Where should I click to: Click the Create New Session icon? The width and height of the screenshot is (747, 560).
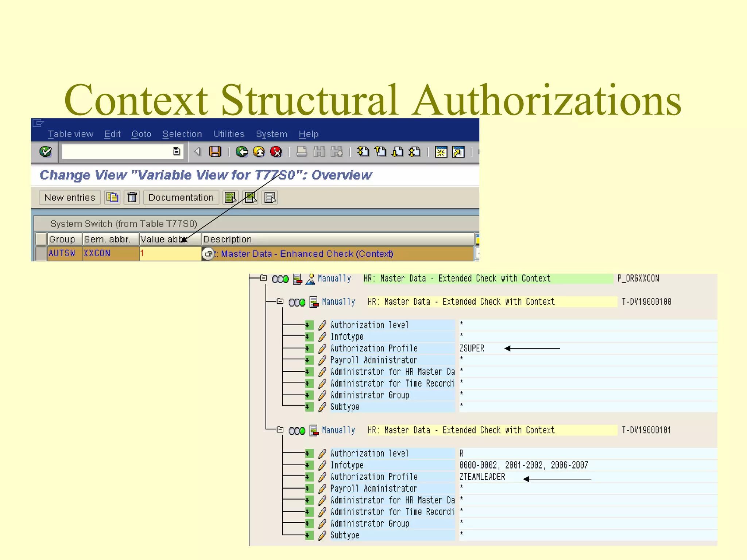click(x=441, y=152)
